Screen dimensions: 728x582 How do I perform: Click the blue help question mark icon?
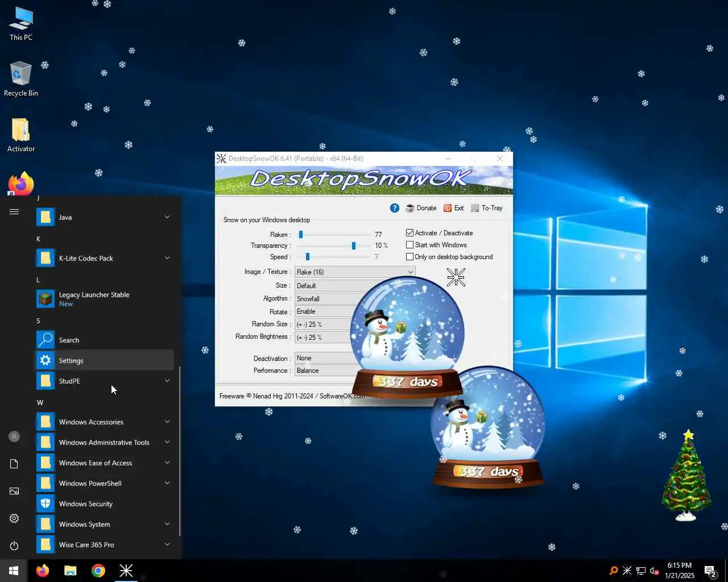pos(395,208)
